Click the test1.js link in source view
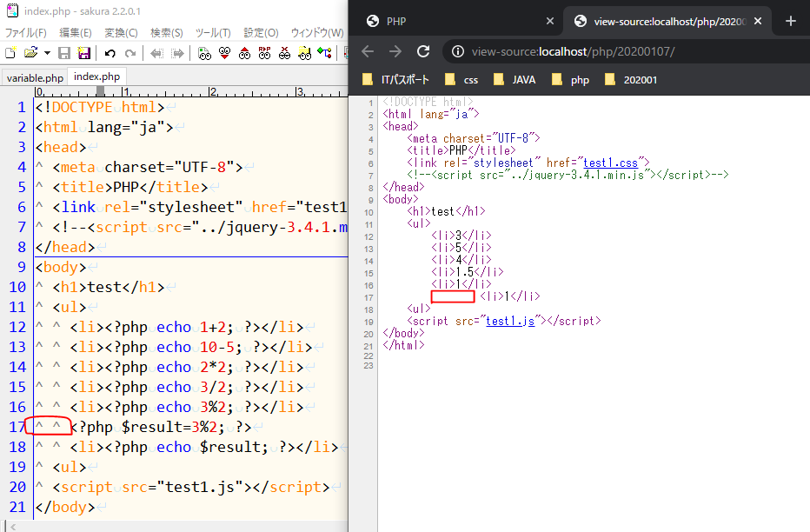This screenshot has width=810, height=532. (511, 321)
